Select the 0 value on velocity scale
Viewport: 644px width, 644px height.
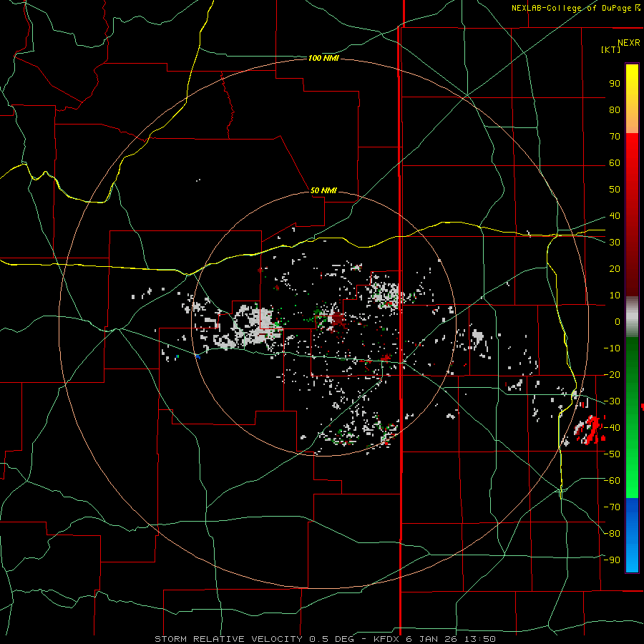(618, 321)
